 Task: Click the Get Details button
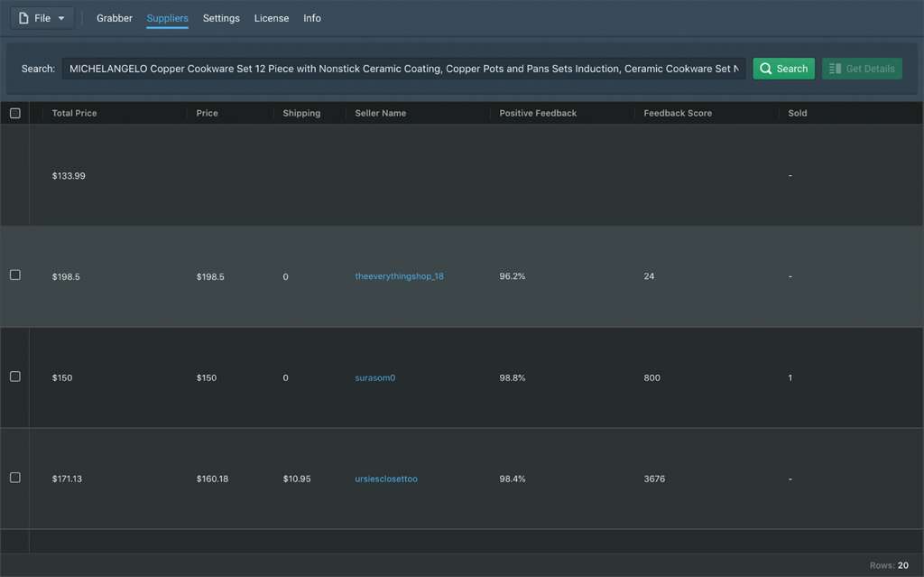(862, 69)
